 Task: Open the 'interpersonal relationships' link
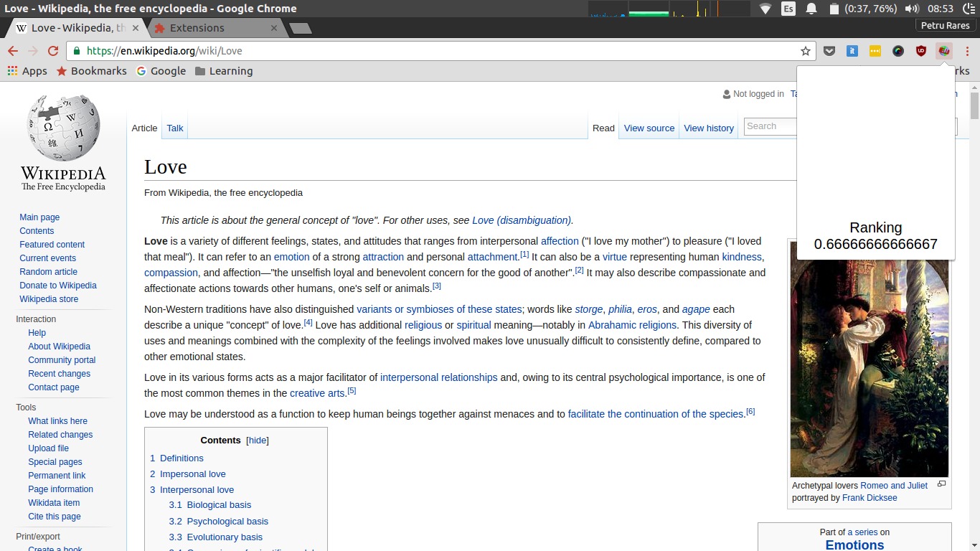coord(438,377)
